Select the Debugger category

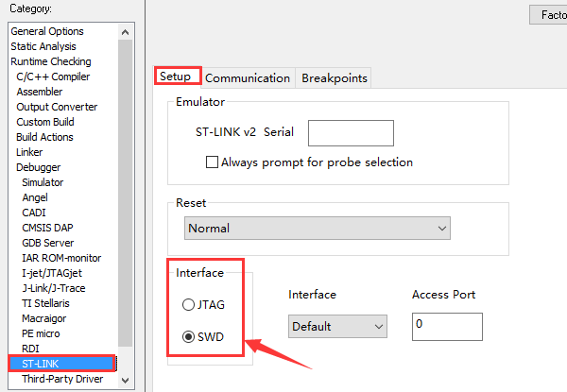(39, 167)
